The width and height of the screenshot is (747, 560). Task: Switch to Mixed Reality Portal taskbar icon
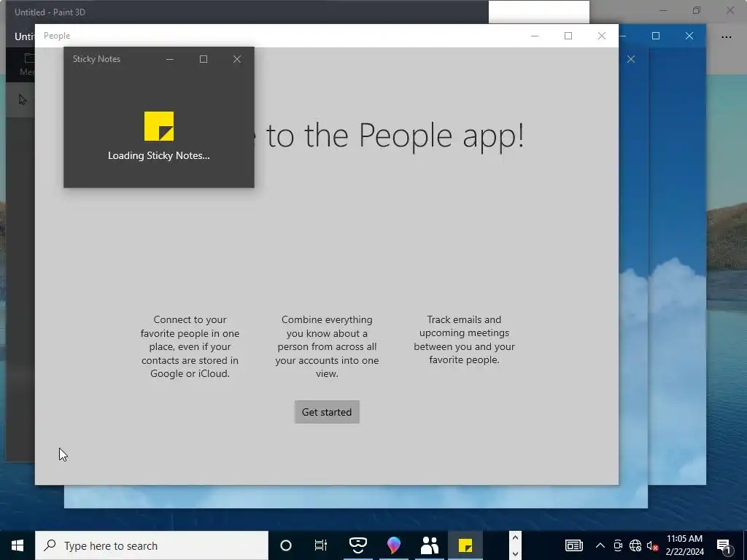357,545
